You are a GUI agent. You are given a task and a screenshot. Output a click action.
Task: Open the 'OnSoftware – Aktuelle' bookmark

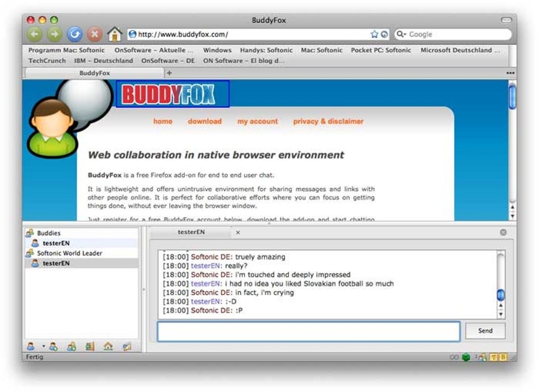(154, 50)
